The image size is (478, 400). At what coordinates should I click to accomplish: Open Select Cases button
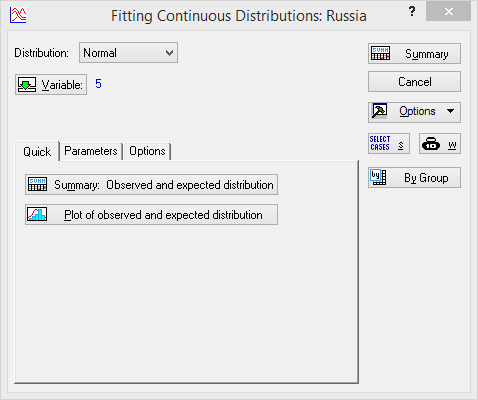(389, 144)
